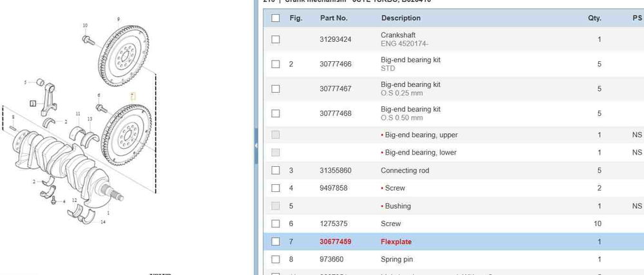Click bolt number 10 in the diagram
Viewport: 644px width, 275px height.
[88, 39]
